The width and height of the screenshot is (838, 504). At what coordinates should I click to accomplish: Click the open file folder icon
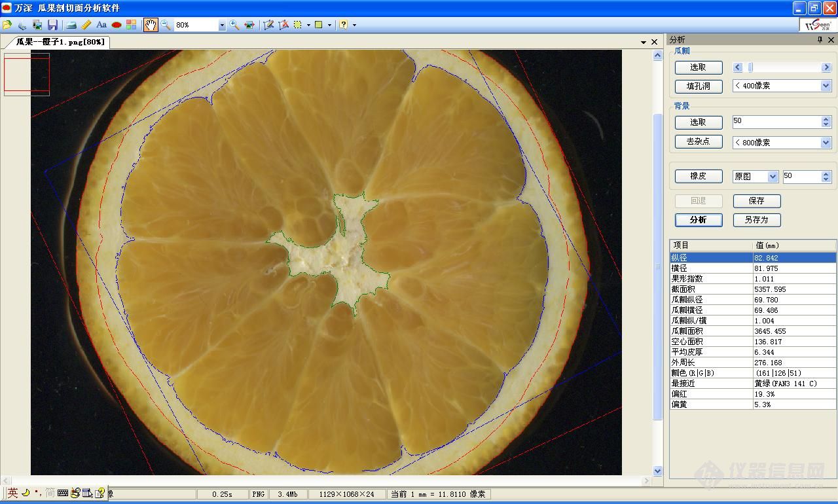pyautogui.click(x=7, y=25)
